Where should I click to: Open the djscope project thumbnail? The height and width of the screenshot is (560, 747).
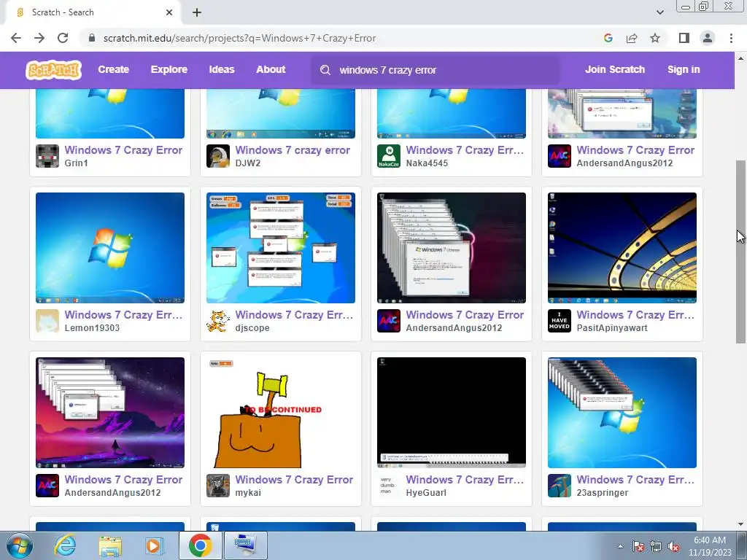point(281,248)
